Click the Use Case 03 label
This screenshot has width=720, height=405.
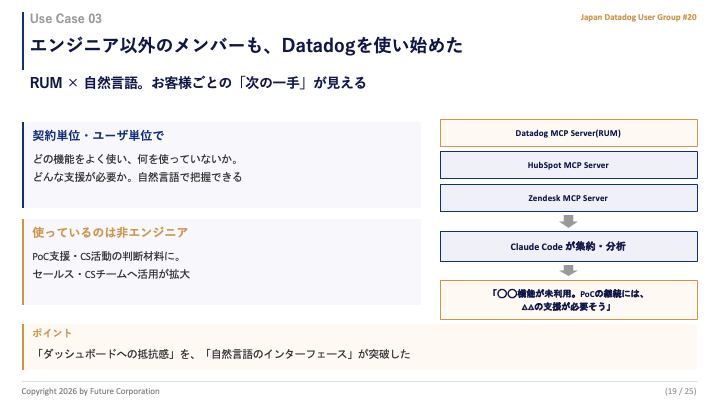(x=66, y=19)
